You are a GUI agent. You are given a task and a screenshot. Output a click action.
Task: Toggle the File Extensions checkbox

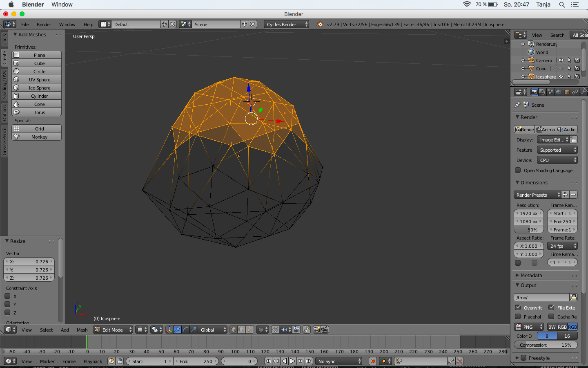tap(551, 307)
